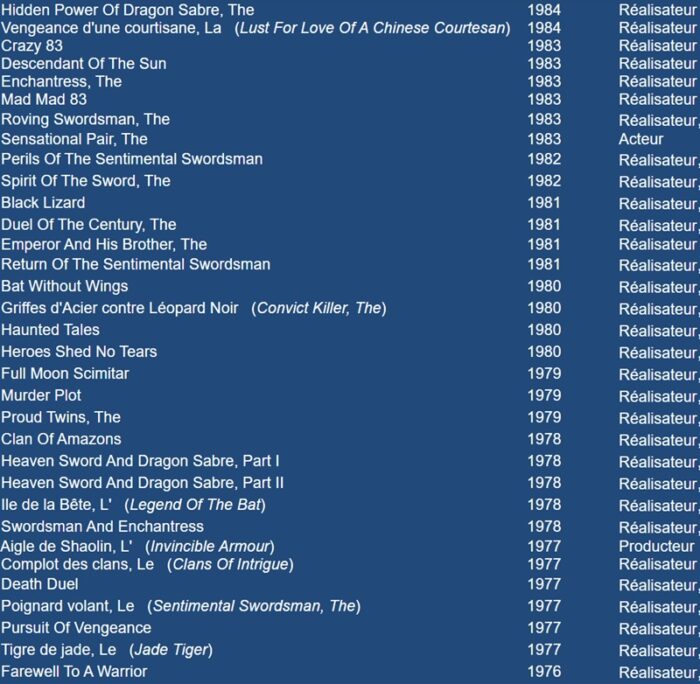Click 'Invincible Armour' film title
Viewport: 700px width, 684px height.
pos(210,546)
